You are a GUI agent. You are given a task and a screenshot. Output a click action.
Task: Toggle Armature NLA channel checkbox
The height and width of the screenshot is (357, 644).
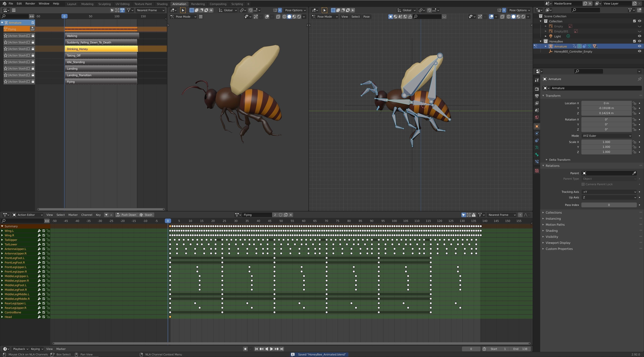coord(33,22)
